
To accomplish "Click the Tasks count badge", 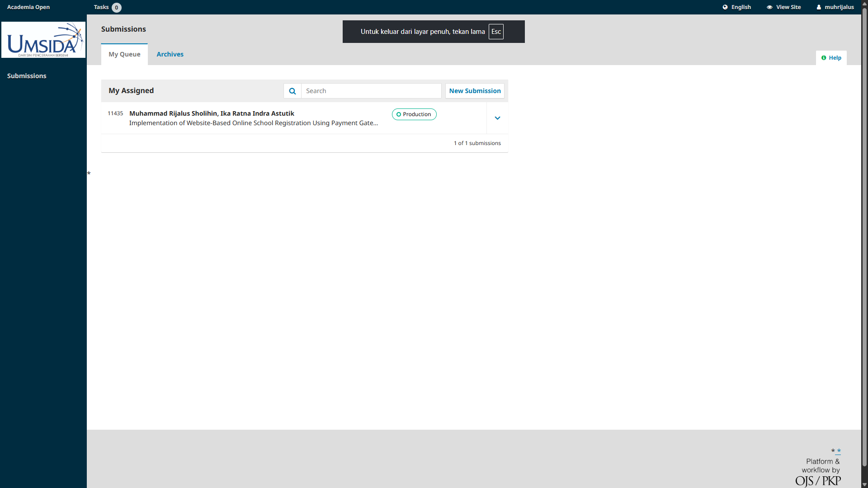I will [x=116, y=7].
